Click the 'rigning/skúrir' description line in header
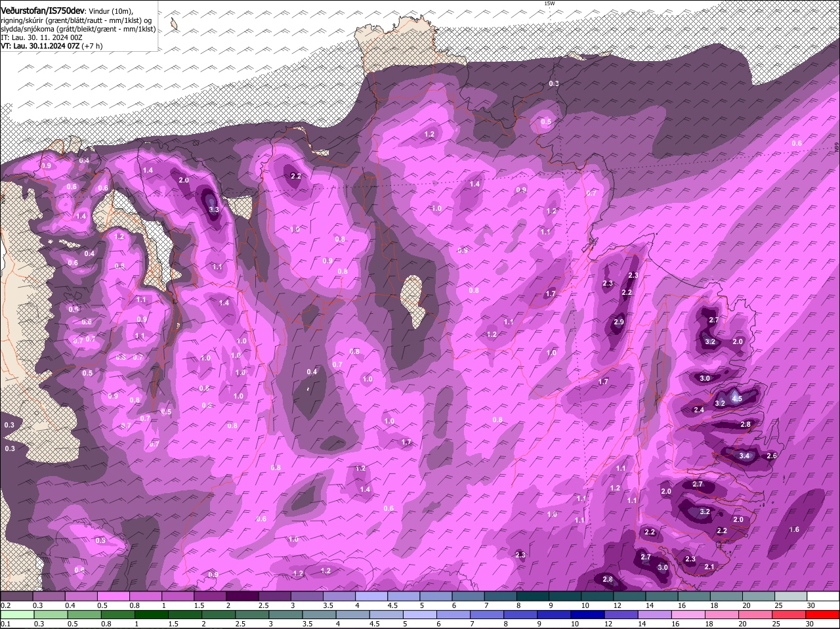840x629 pixels. (77, 20)
